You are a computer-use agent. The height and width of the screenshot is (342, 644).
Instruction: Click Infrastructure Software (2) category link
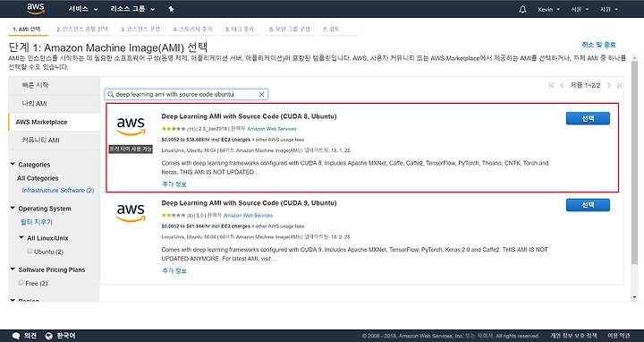(x=58, y=191)
